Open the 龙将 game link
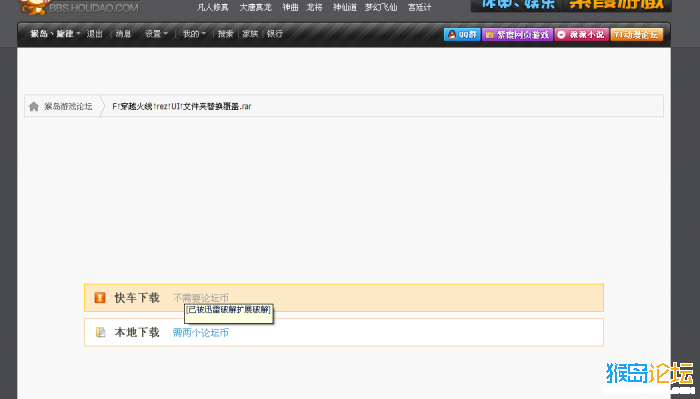This screenshot has width=700, height=399. click(x=314, y=8)
